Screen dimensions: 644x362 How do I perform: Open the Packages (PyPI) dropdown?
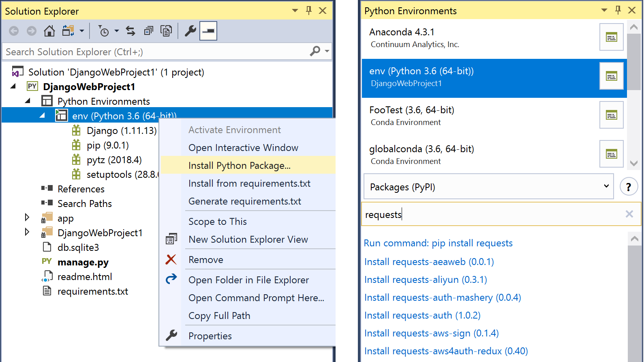[x=489, y=187]
